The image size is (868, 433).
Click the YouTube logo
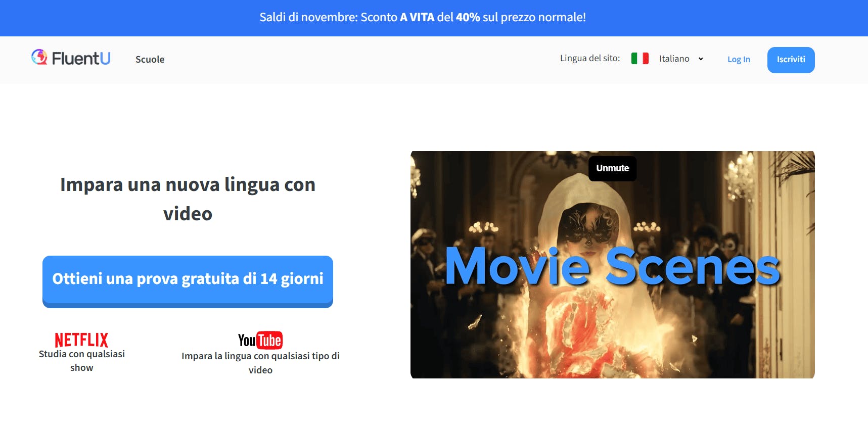[x=260, y=340]
